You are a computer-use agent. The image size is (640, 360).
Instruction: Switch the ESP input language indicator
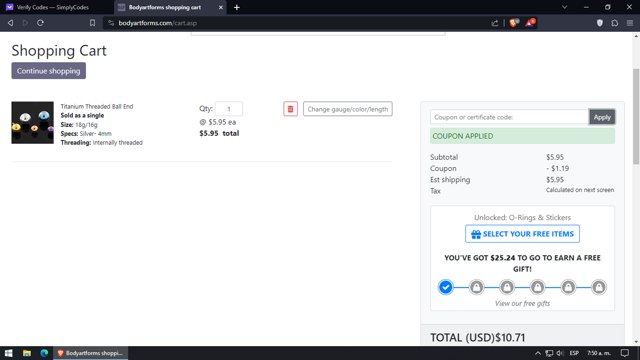(x=574, y=353)
